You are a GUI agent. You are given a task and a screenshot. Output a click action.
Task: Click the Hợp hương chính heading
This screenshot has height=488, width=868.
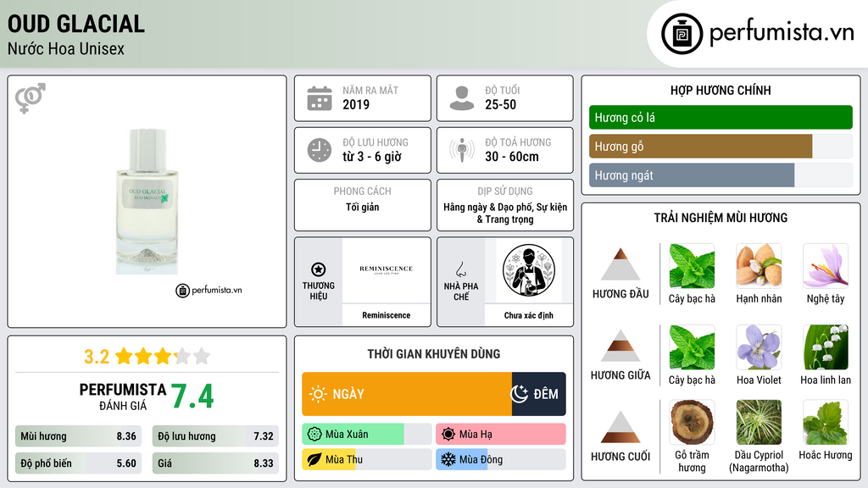[721, 90]
